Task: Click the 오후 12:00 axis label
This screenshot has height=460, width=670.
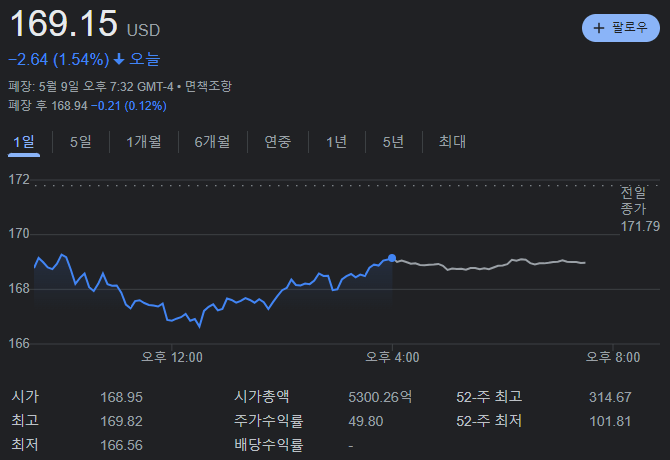Action: click(x=172, y=357)
